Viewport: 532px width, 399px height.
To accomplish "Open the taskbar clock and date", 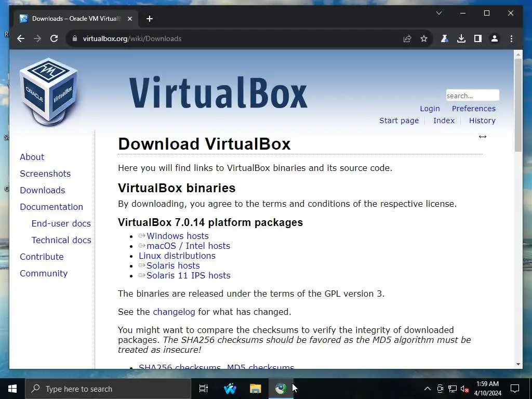I will click(x=487, y=389).
